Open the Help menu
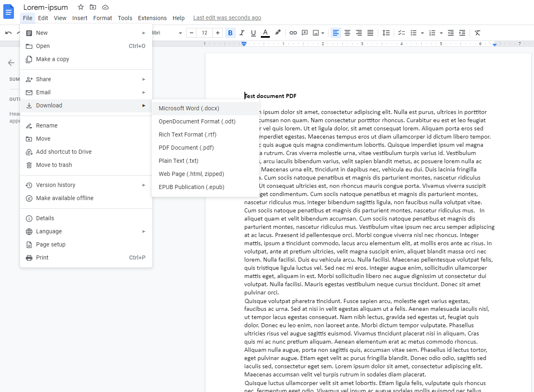 pyautogui.click(x=178, y=18)
